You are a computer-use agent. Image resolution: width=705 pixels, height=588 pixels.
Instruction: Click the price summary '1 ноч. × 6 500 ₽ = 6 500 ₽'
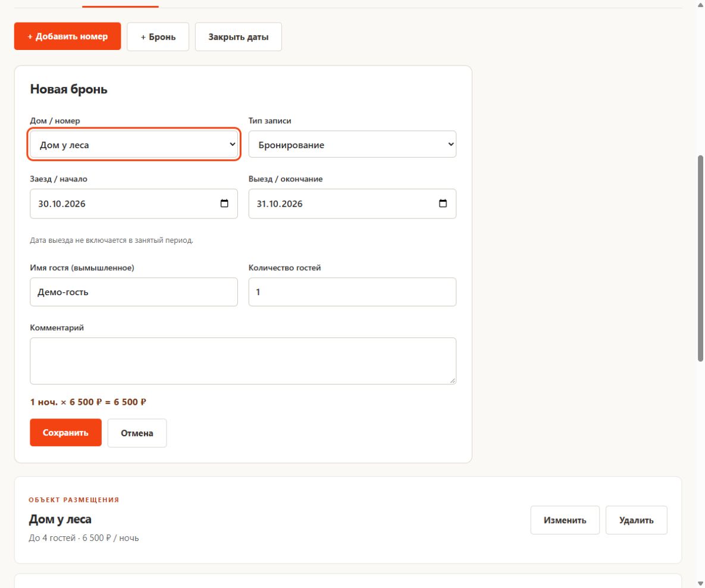pos(88,402)
